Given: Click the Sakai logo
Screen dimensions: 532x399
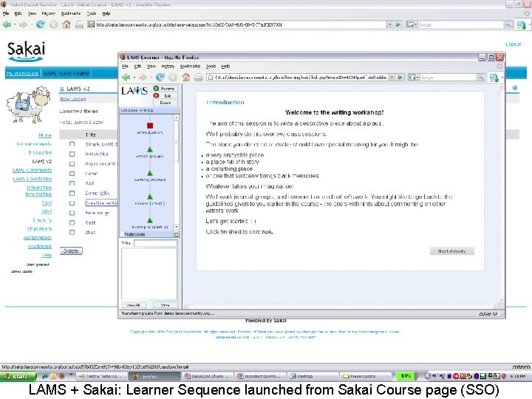Looking at the screenshot, I should point(26,51).
